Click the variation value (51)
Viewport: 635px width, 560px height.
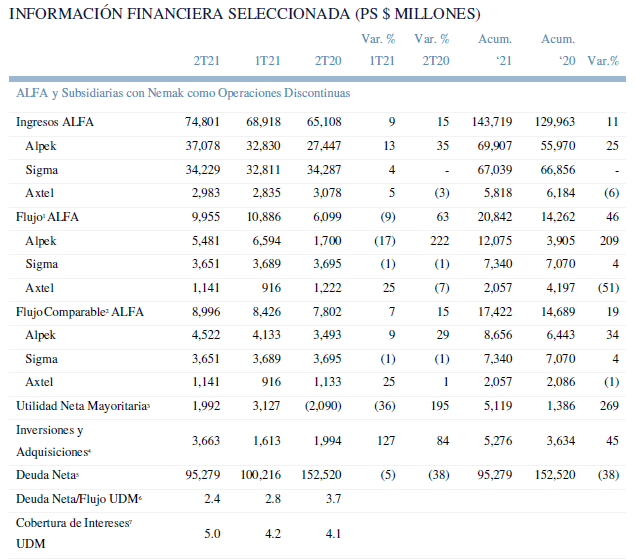click(608, 288)
